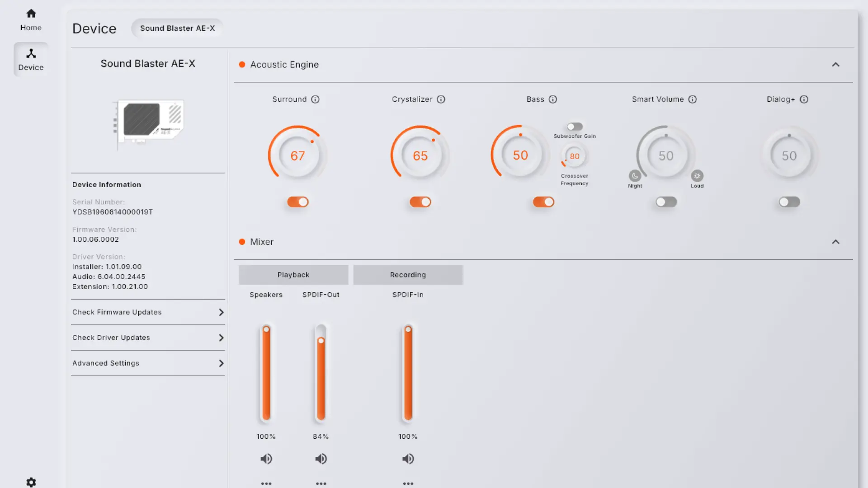This screenshot has height=488, width=868.
Task: Mute the Speakers channel
Action: tap(266, 459)
